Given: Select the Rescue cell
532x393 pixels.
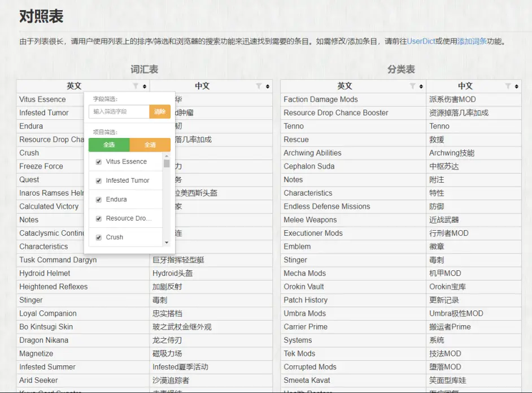Looking at the screenshot, I should click(x=353, y=140).
